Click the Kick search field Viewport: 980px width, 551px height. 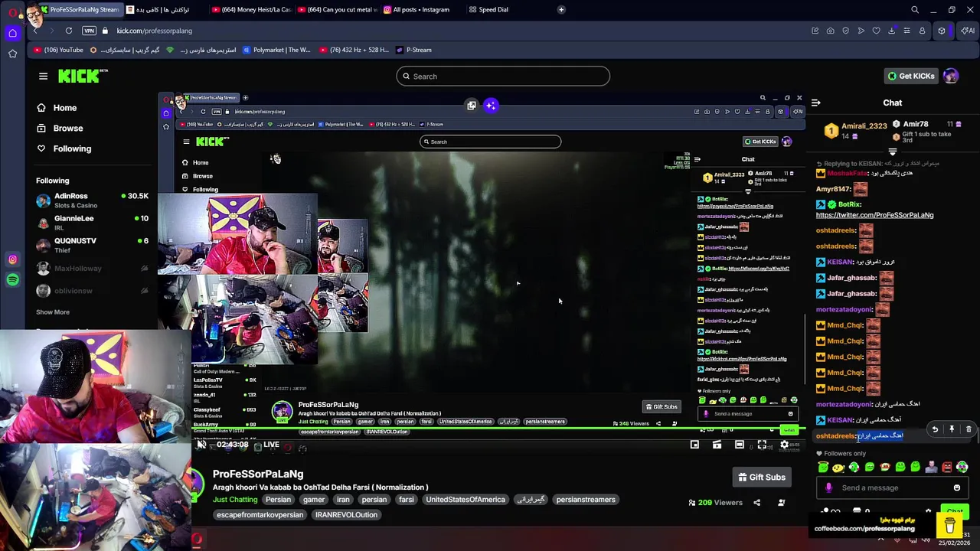pyautogui.click(x=503, y=77)
